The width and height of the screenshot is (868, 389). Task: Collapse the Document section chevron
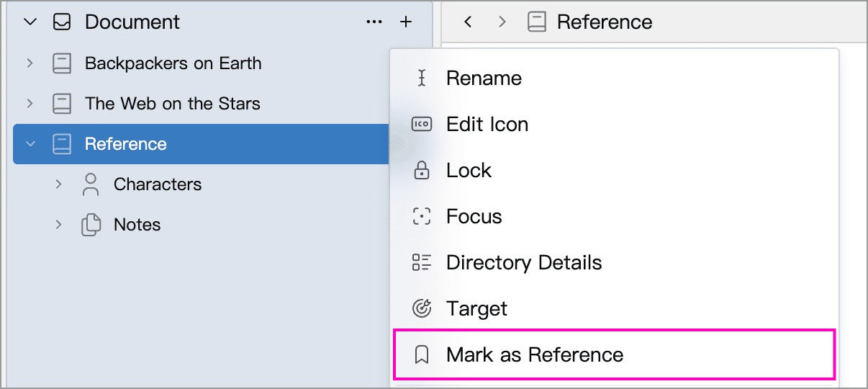(30, 22)
